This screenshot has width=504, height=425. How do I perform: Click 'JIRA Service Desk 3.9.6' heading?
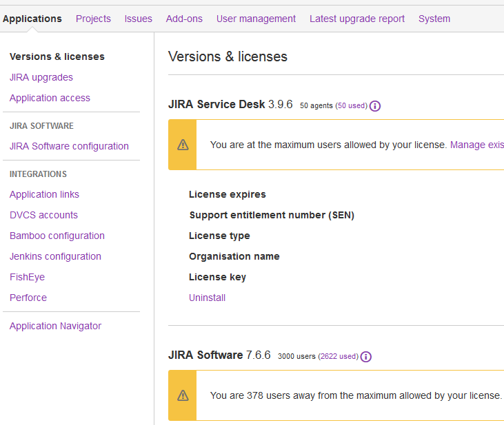point(230,105)
